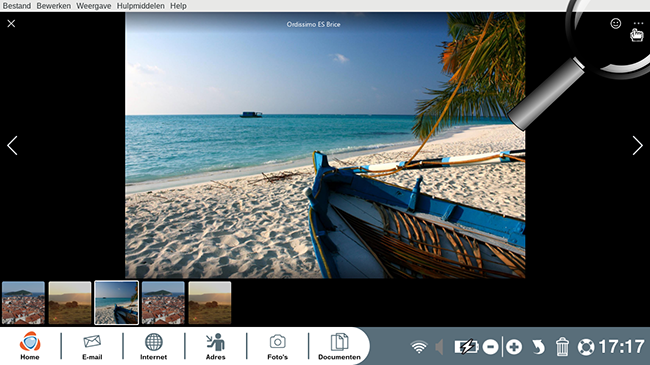Open the Bestand menu
This screenshot has width=650, height=365.
[x=17, y=6]
